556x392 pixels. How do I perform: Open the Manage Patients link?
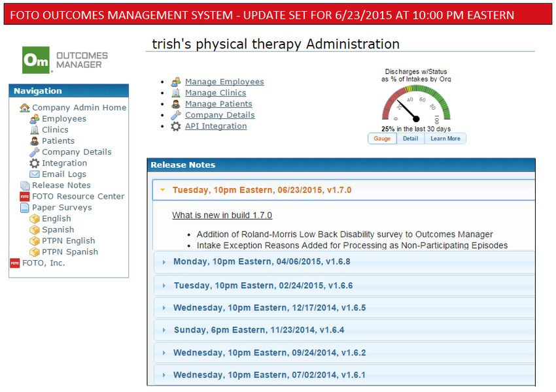pos(218,104)
